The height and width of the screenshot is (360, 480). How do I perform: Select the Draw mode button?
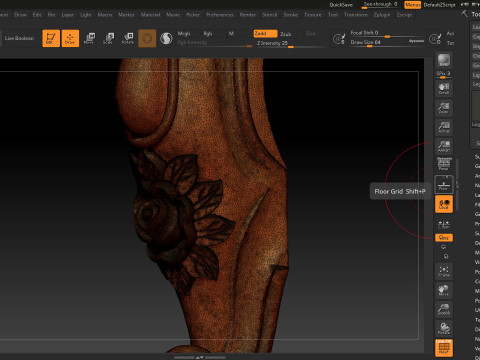pos(70,38)
